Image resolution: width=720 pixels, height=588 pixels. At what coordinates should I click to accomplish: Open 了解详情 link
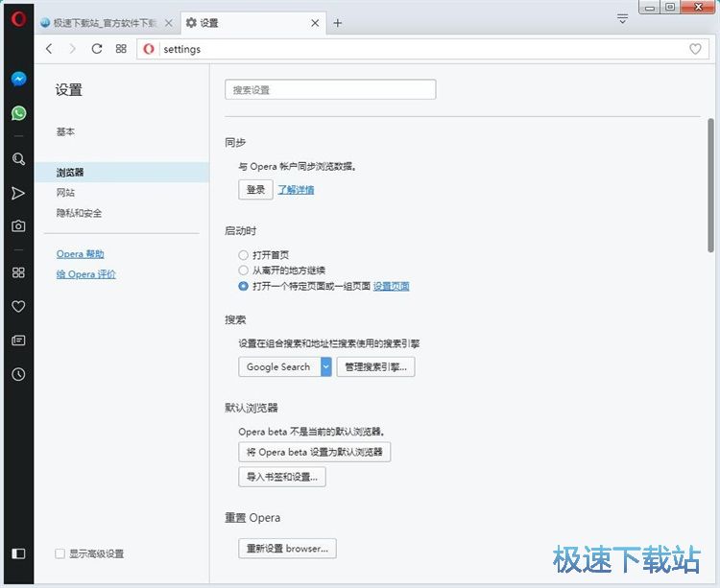(297, 189)
